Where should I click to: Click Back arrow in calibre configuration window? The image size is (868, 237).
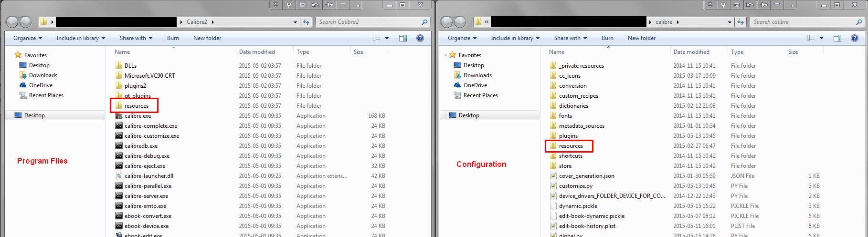447,22
